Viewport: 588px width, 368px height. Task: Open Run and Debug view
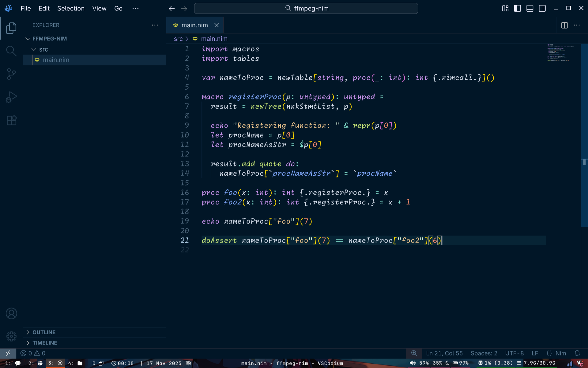11,97
